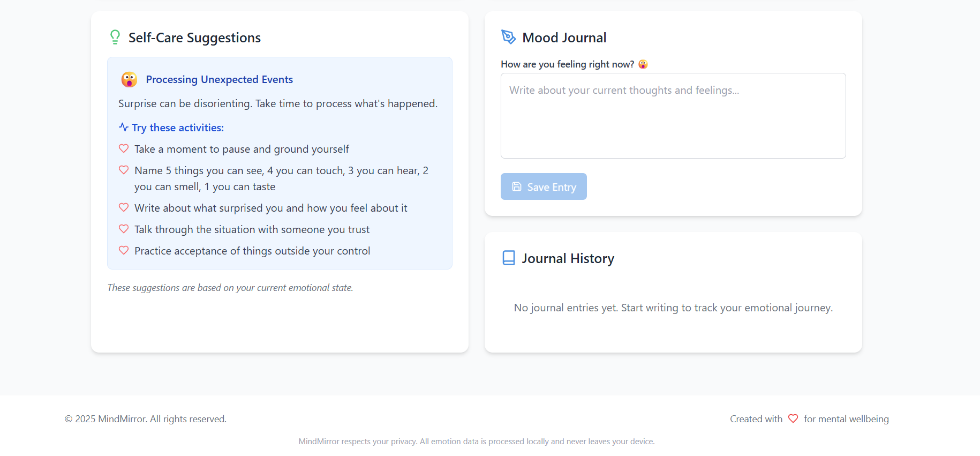Click the Processing Unexpected Events heading
Image resolution: width=980 pixels, height=456 pixels.
(x=219, y=79)
